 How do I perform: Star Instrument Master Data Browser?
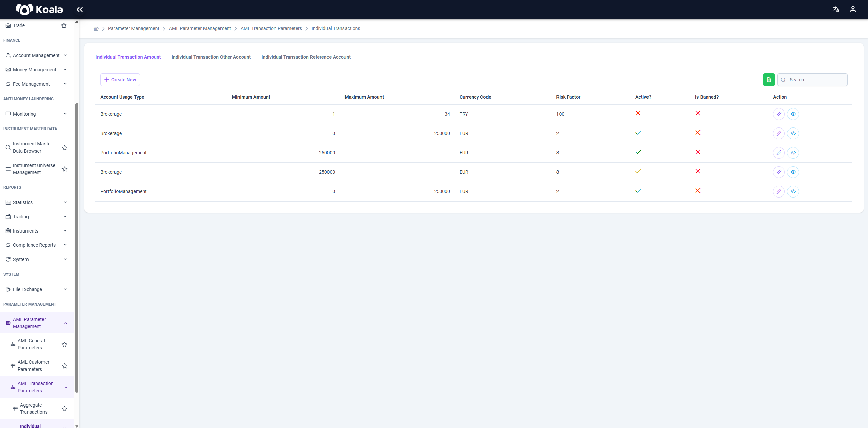click(x=65, y=148)
